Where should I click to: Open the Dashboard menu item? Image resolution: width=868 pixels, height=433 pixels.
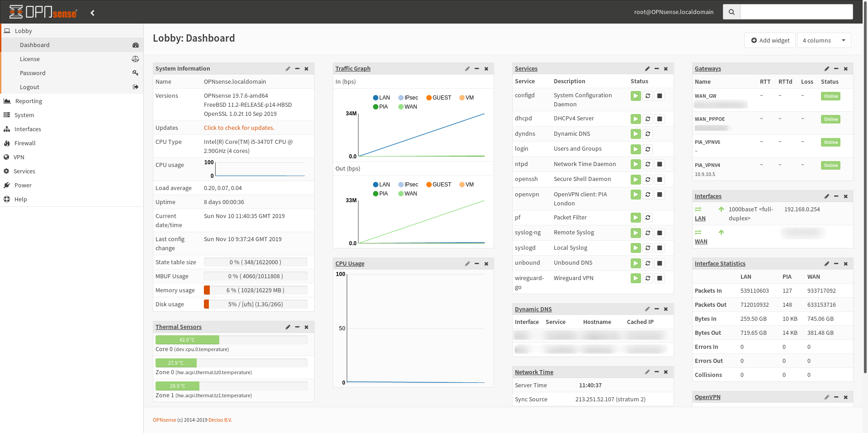(72, 45)
